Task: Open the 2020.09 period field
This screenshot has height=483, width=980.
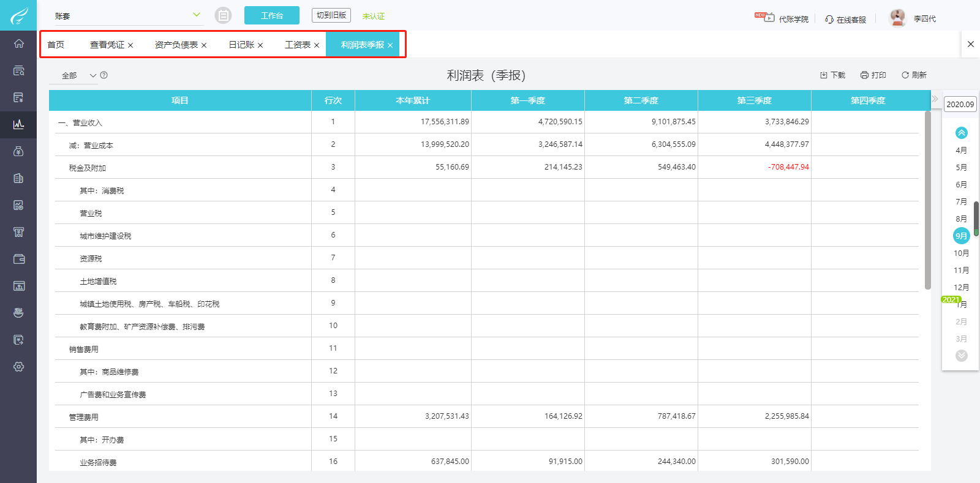Action: click(x=960, y=104)
